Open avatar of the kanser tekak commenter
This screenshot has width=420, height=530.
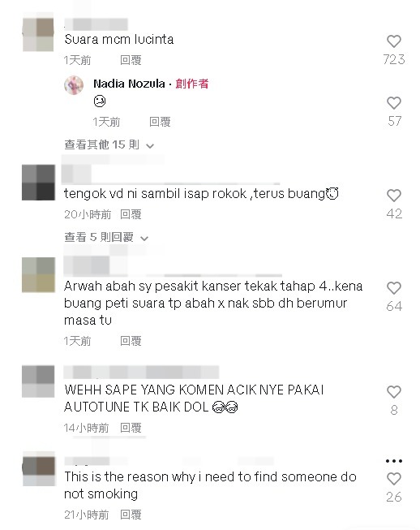(38, 275)
